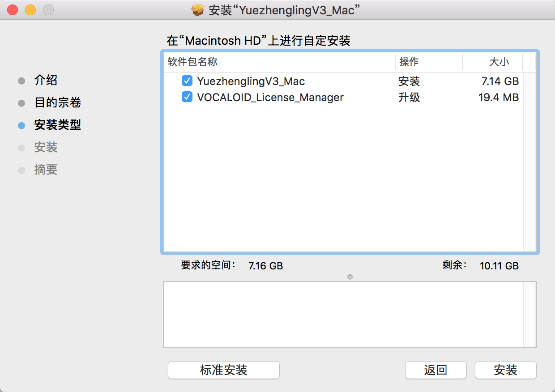Viewport: 555px width, 392px height.
Task: Uncheck the YuezhenglingV3_Mac package checkbox
Action: pyautogui.click(x=187, y=81)
